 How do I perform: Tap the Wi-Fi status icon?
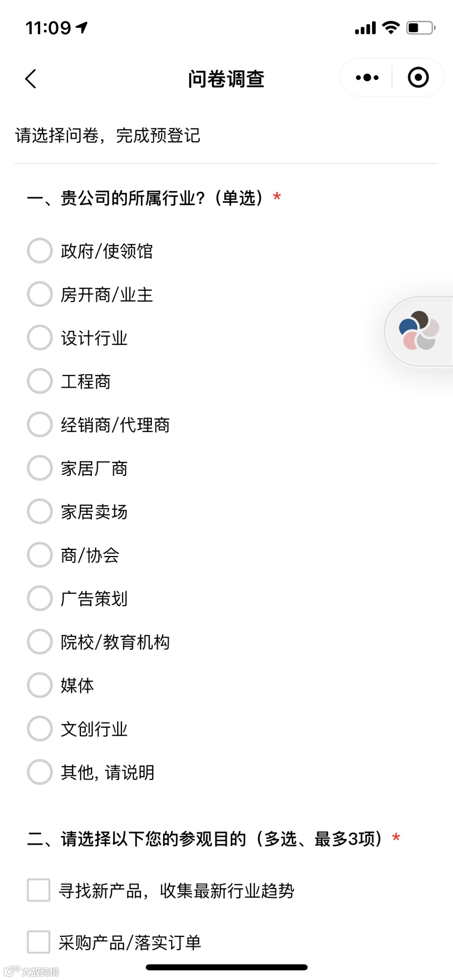point(391,28)
